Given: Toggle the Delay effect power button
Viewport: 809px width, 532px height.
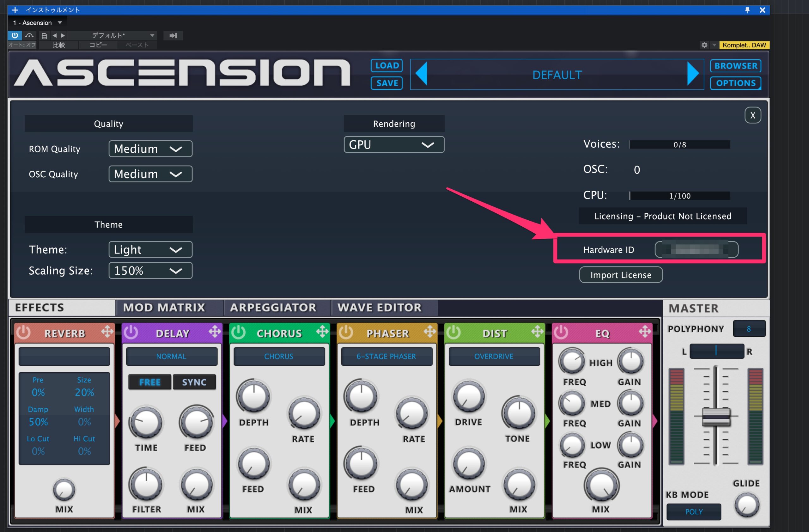Looking at the screenshot, I should (x=131, y=332).
